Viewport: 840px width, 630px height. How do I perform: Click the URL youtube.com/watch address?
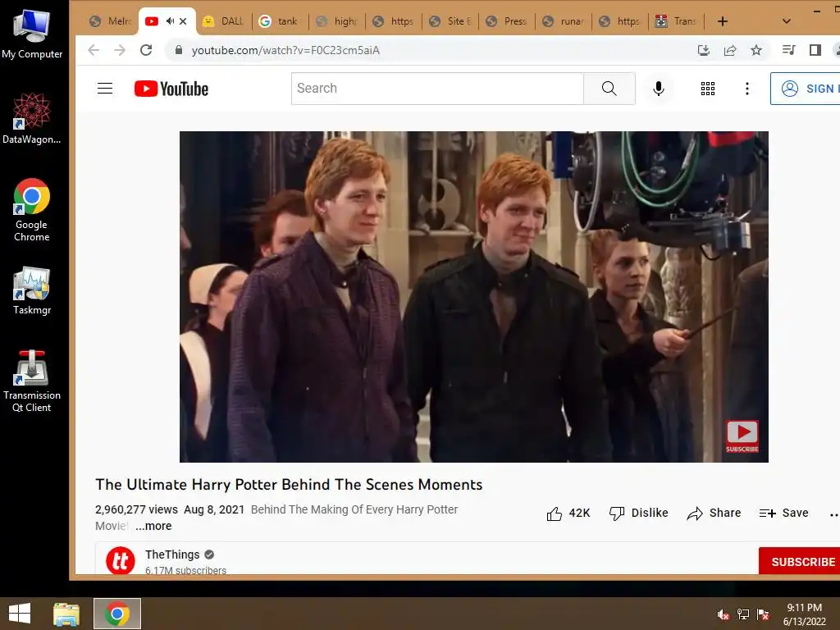pyautogui.click(x=285, y=50)
